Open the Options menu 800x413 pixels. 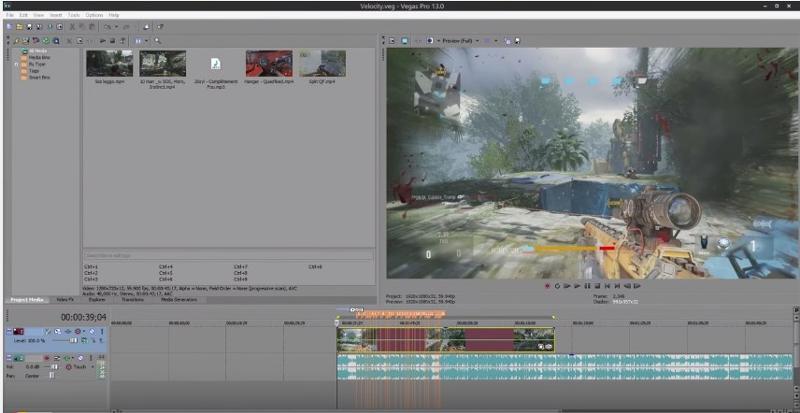point(94,15)
